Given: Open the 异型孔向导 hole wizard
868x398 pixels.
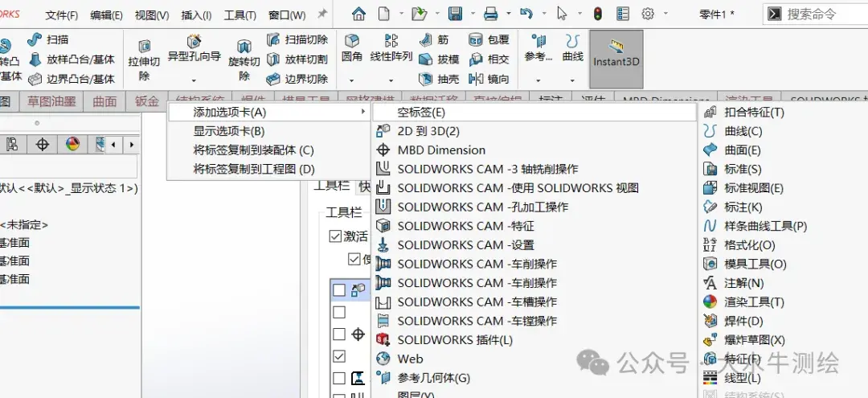Looking at the screenshot, I should pyautogui.click(x=194, y=49).
